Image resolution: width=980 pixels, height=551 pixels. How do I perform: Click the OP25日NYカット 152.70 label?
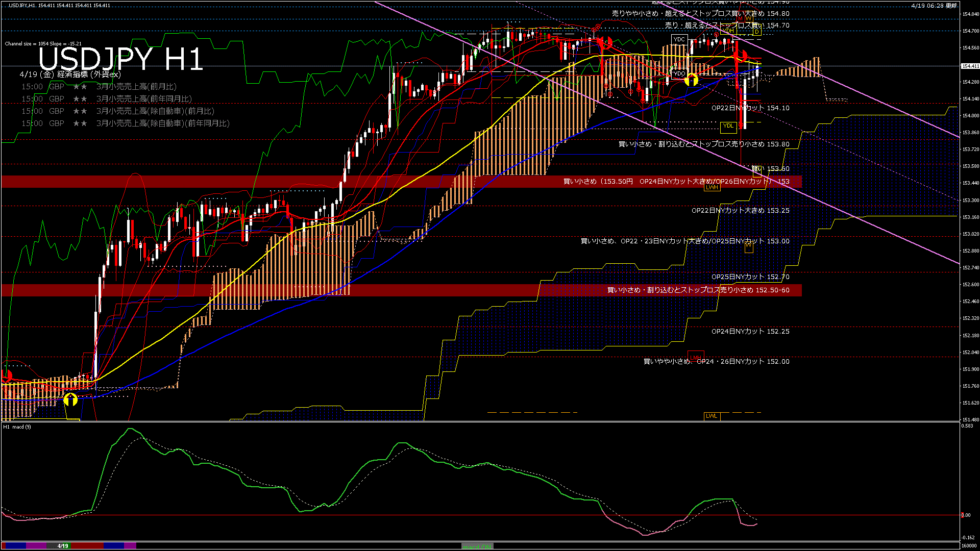point(750,277)
